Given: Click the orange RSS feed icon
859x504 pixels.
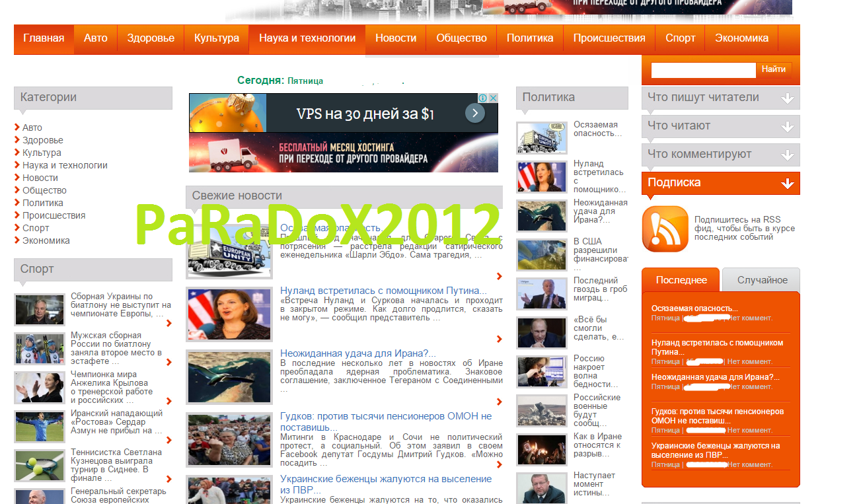Looking at the screenshot, I should coord(665,229).
